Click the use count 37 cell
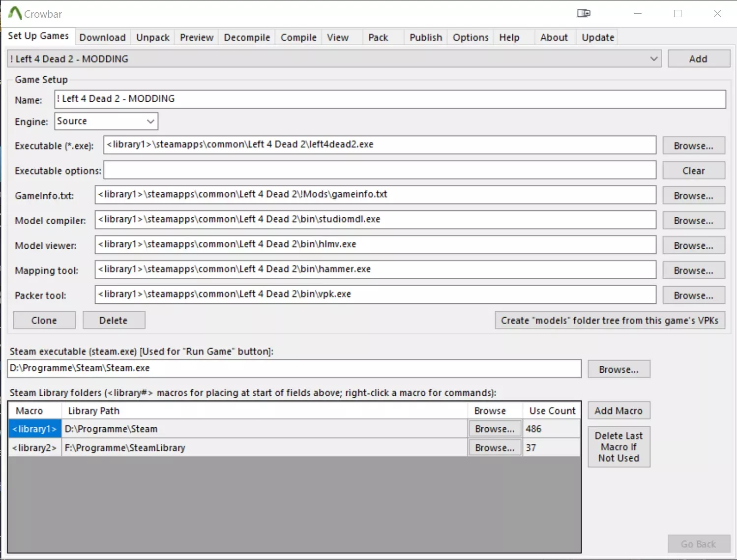 [551, 447]
